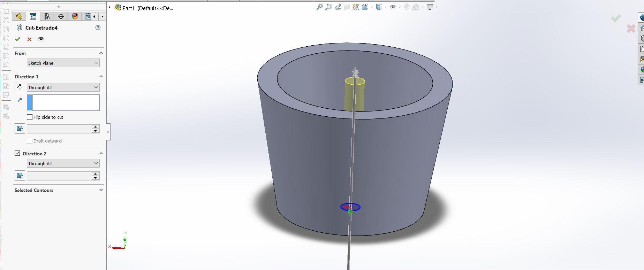
Task: Toggle Direction 2 draft on/off button
Action: point(20,176)
